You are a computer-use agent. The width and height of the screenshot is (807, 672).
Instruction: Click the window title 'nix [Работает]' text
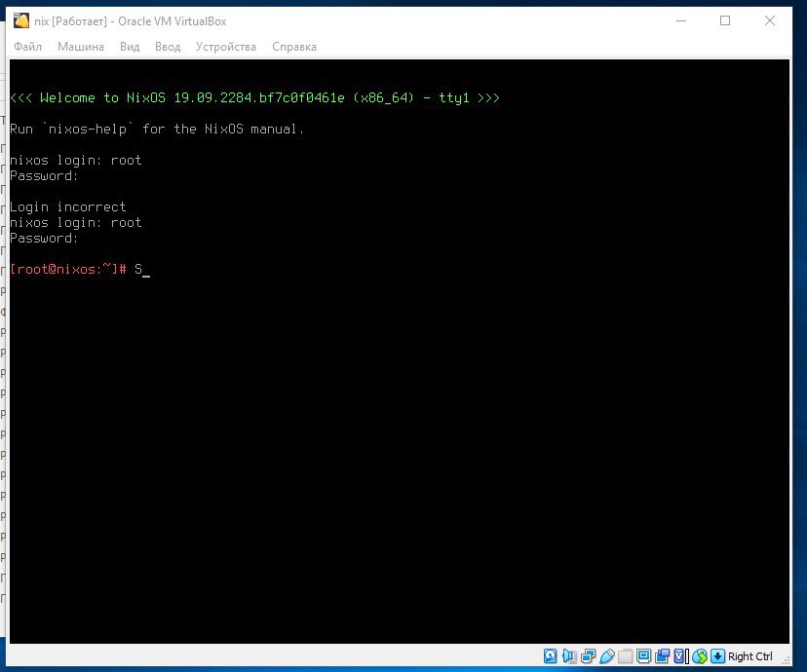pos(70,21)
